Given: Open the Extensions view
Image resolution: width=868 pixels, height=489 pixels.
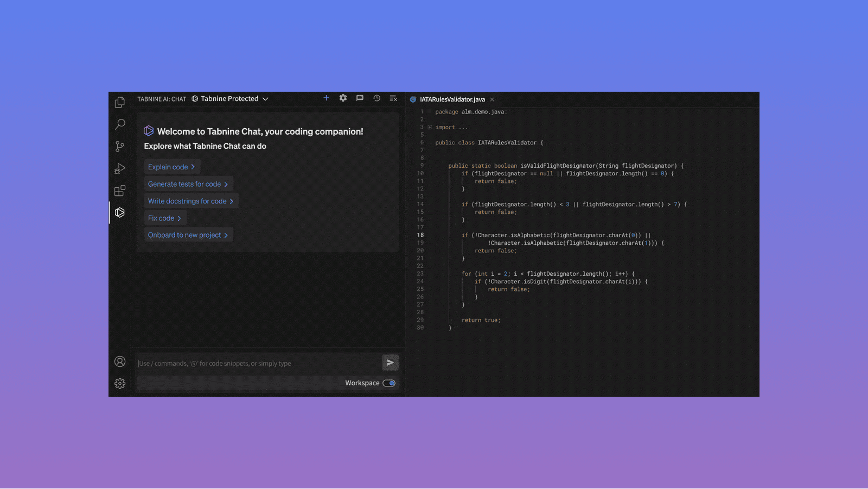Looking at the screenshot, I should click(120, 190).
